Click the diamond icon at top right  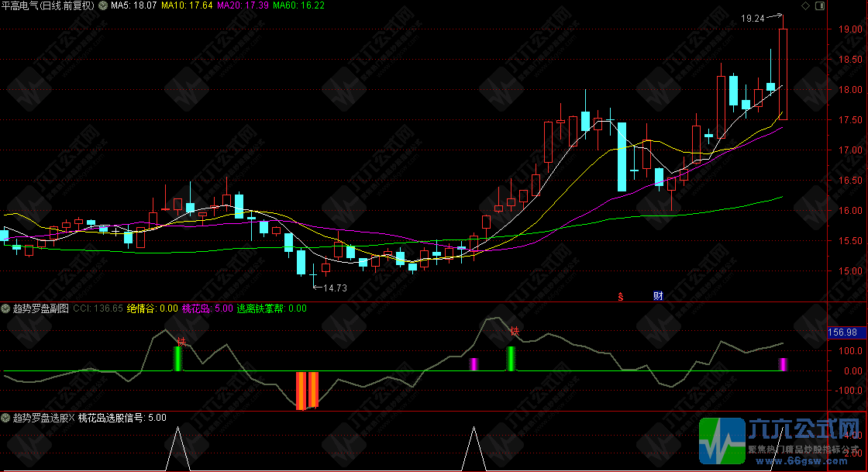tap(805, 5)
